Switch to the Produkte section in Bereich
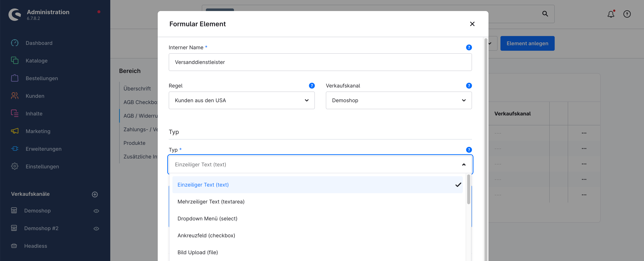The height and width of the screenshot is (261, 644). 134,143
